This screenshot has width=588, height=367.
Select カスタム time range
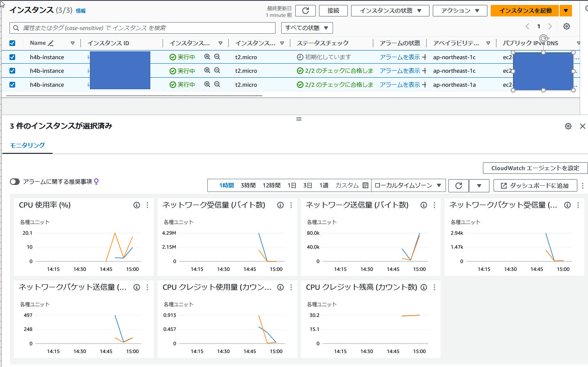(x=347, y=186)
